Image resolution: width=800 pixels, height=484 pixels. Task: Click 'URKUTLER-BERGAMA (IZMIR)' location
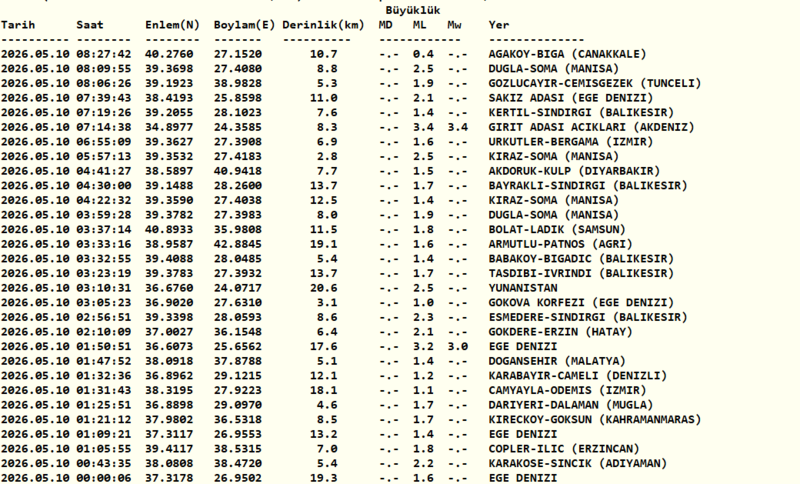[571, 142]
